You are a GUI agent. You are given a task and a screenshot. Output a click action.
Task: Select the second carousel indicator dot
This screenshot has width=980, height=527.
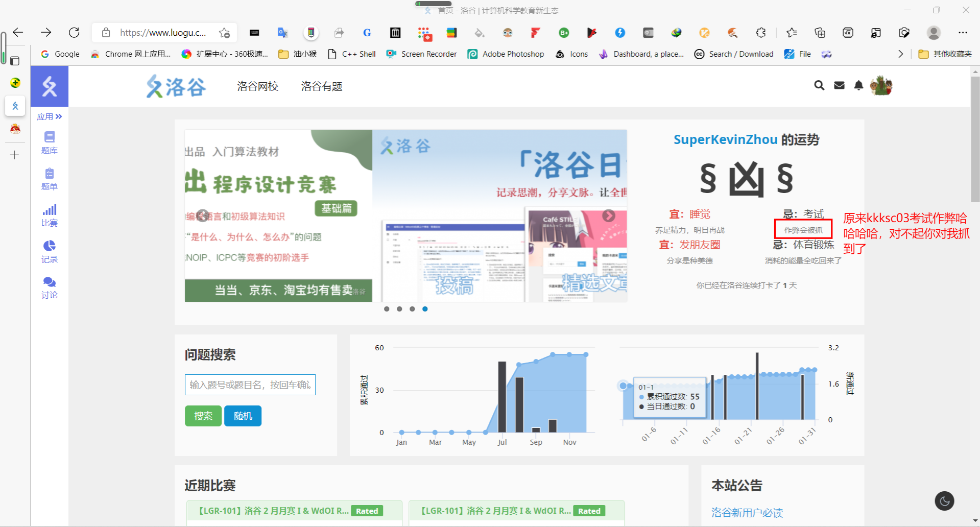pos(399,309)
